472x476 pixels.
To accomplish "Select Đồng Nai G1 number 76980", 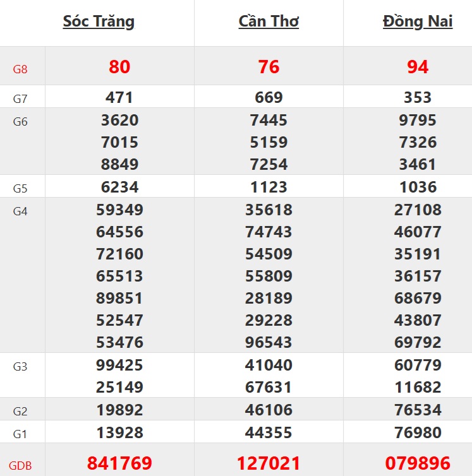I will pos(418,433).
